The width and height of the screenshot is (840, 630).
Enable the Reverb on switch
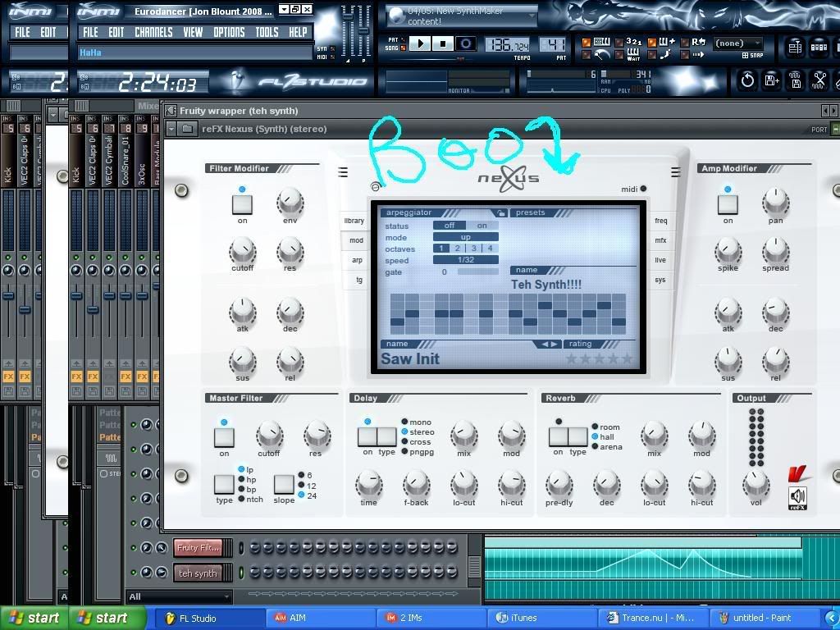[558, 436]
